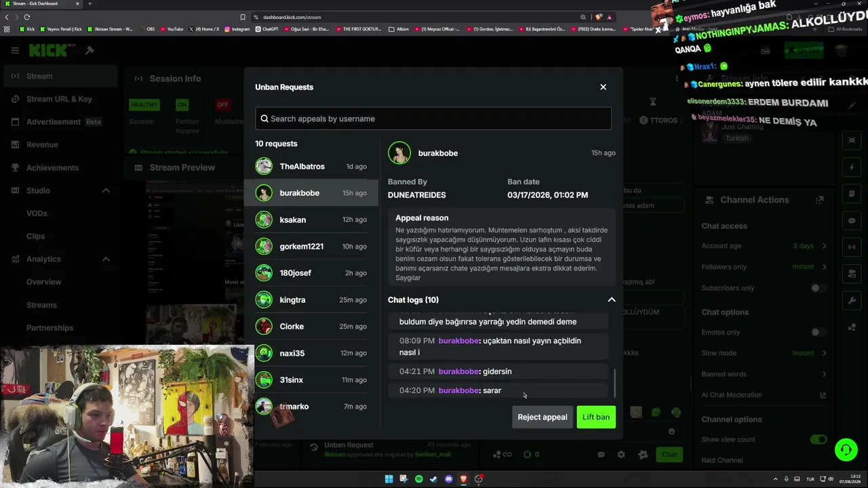Pop out the Channel Actions panel

pyautogui.click(x=820, y=200)
